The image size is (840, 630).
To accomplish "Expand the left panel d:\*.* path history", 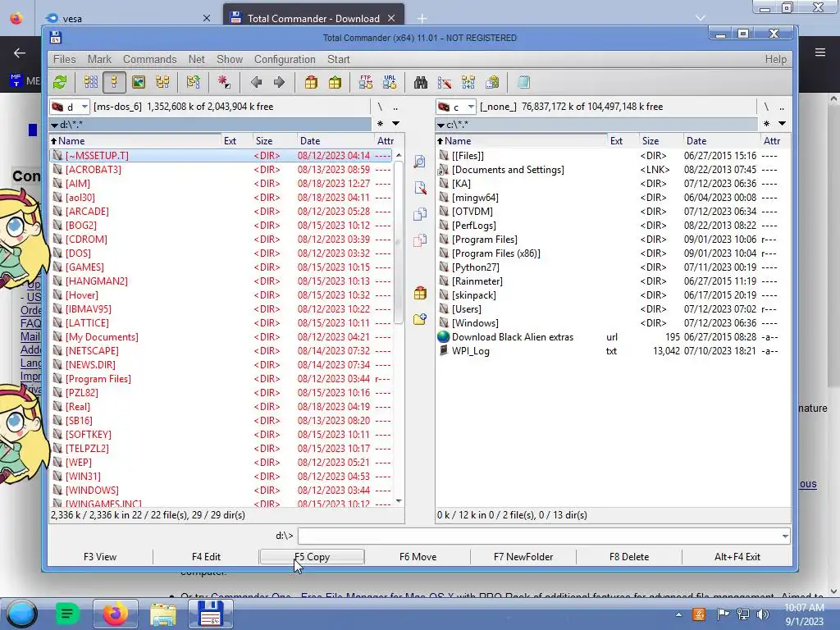I will [54, 125].
